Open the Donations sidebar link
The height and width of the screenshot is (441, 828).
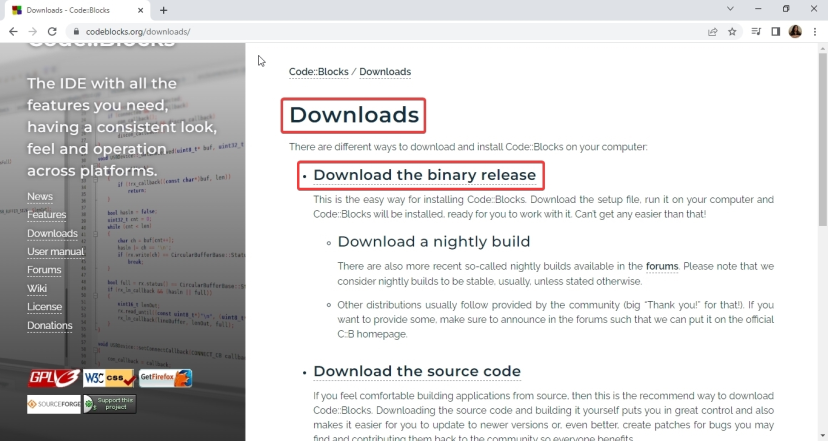[x=50, y=325]
